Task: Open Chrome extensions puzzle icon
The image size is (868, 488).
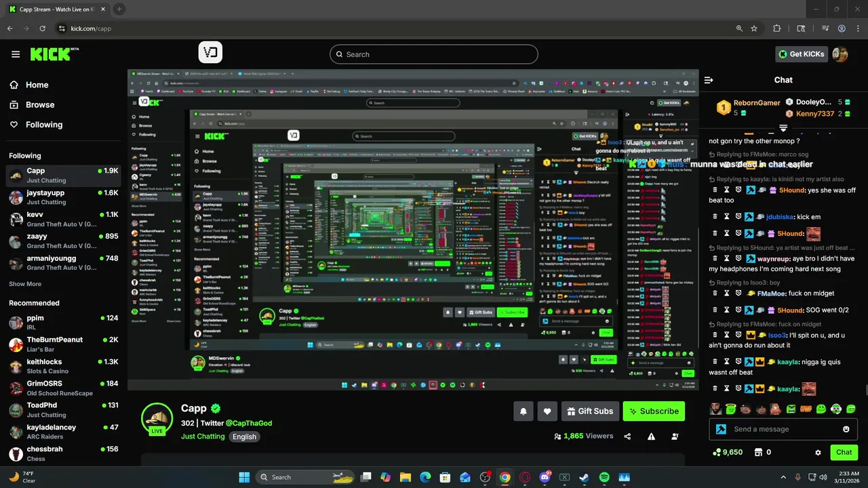Action: click(x=777, y=28)
